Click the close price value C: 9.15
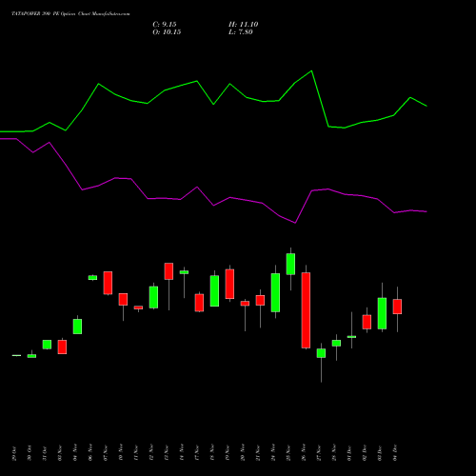Image resolution: width=476 pixels, height=476 pixels. tap(165, 25)
